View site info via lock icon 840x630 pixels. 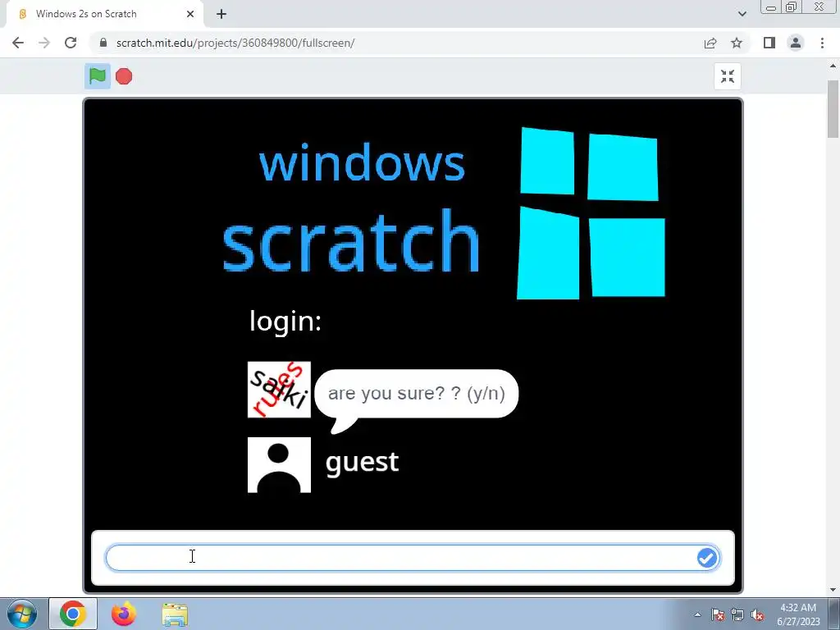(x=104, y=43)
